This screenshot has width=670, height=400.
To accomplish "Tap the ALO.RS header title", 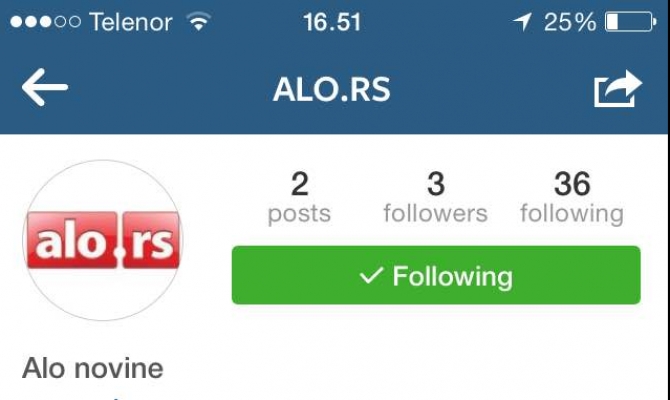I will click(x=332, y=89).
